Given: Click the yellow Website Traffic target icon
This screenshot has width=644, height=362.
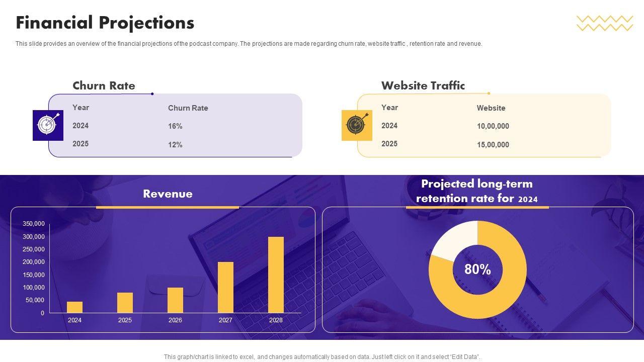Looking at the screenshot, I should coord(357,125).
